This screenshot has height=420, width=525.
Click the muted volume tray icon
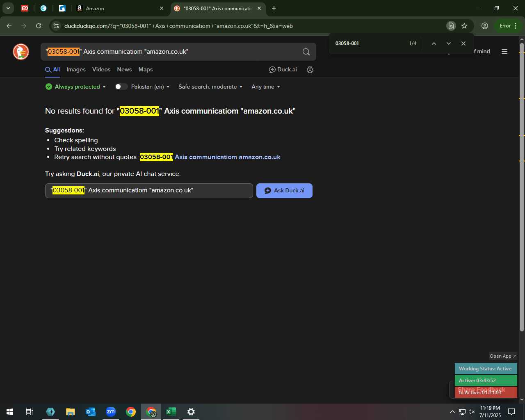[x=472, y=412]
